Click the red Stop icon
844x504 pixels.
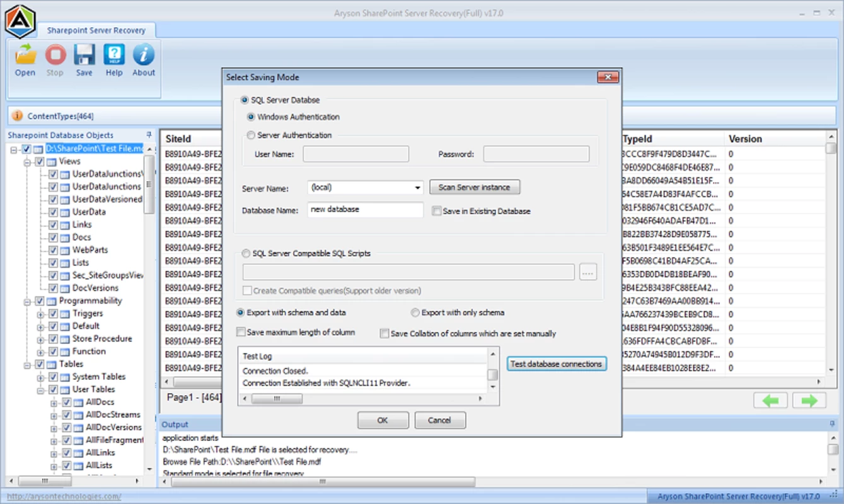pos(55,55)
